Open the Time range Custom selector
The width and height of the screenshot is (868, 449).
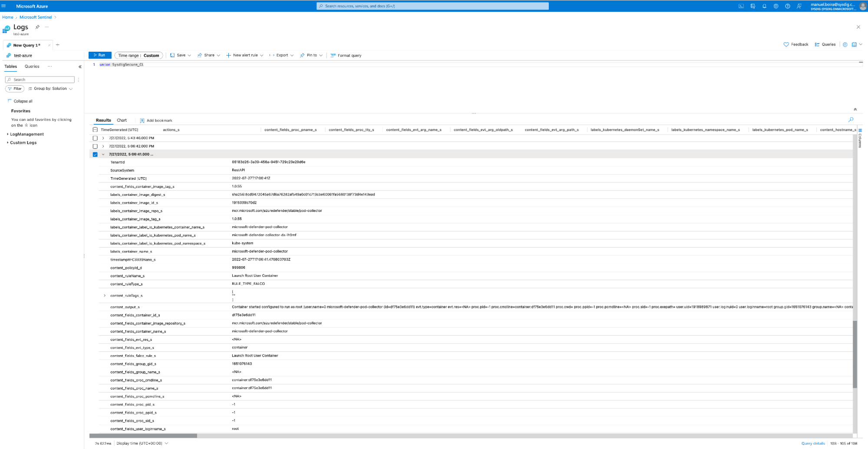[138, 55]
